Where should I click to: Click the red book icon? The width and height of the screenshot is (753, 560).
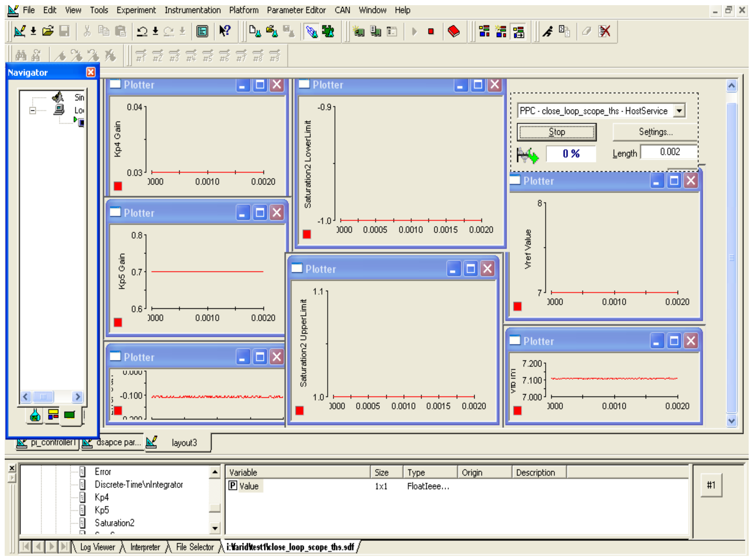coord(453,32)
